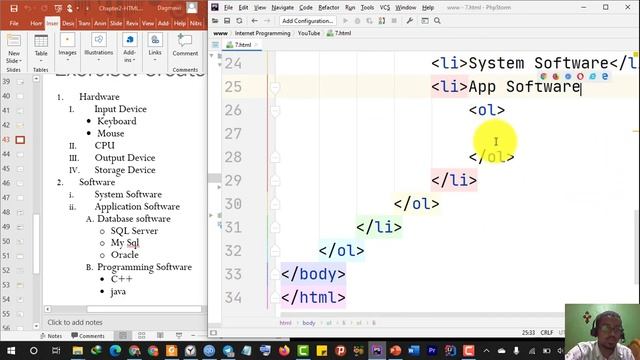The image size is (640, 360).
Task: Open Firefox from the taskbar
Action: point(284,351)
